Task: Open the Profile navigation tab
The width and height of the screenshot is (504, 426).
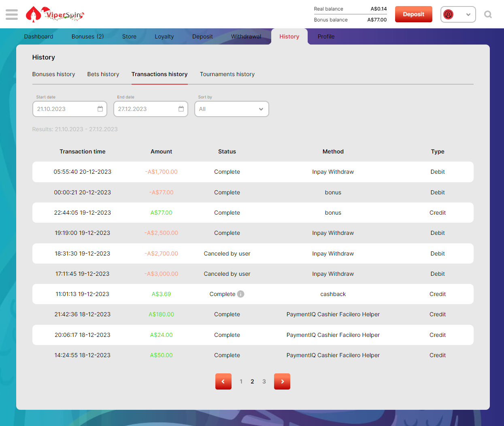Action: click(326, 36)
